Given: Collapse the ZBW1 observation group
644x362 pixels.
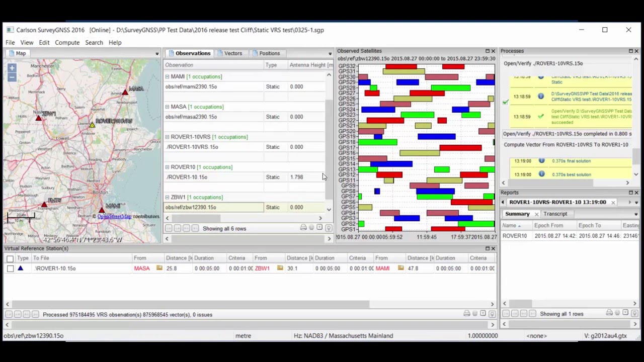Looking at the screenshot, I should [167, 197].
